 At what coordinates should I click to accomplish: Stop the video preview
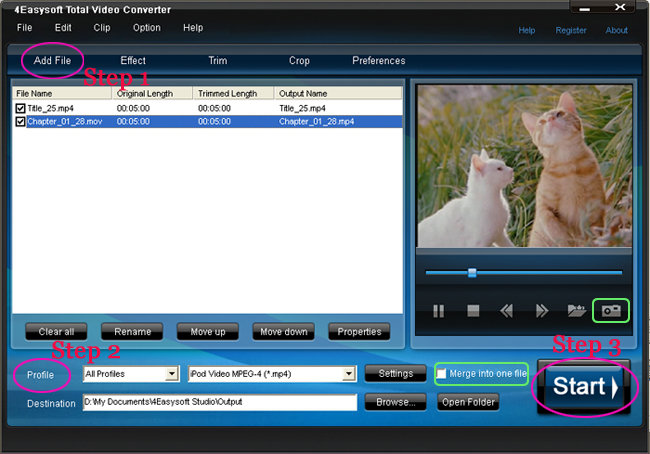[x=473, y=311]
